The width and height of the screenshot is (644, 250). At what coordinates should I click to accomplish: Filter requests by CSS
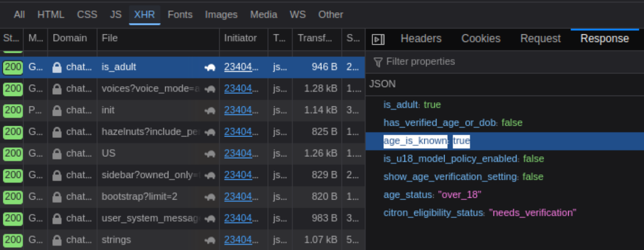click(87, 15)
